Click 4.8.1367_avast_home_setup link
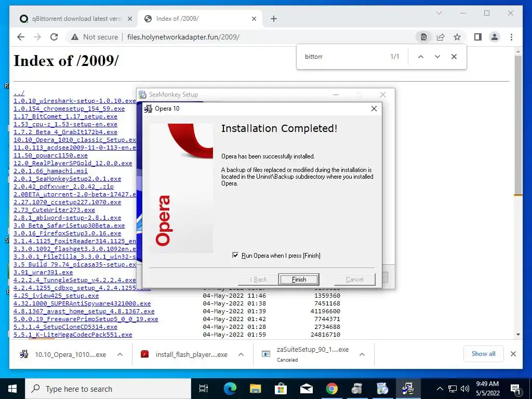 pos(84,312)
